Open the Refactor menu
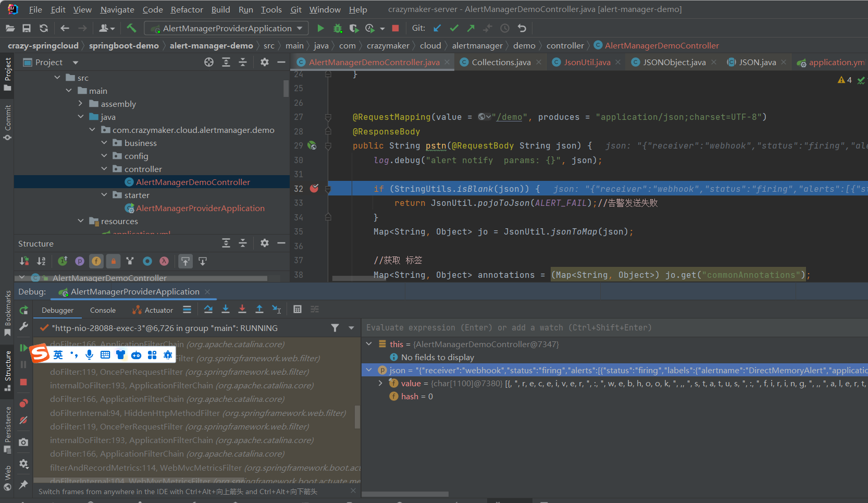The height and width of the screenshot is (503, 868). pos(187,9)
